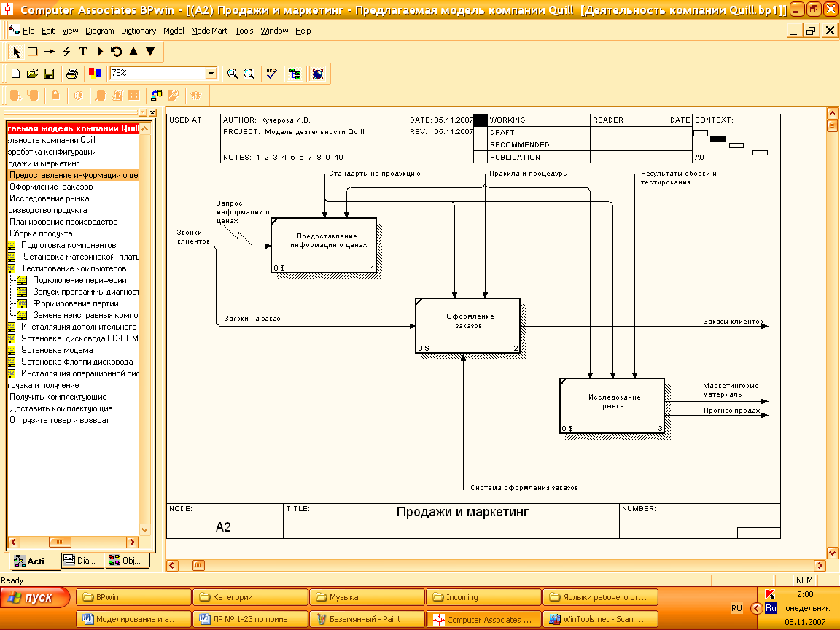840x630 pixels.
Task: Switch to Безымянный - Paint taskbar button
Action: coord(367,619)
